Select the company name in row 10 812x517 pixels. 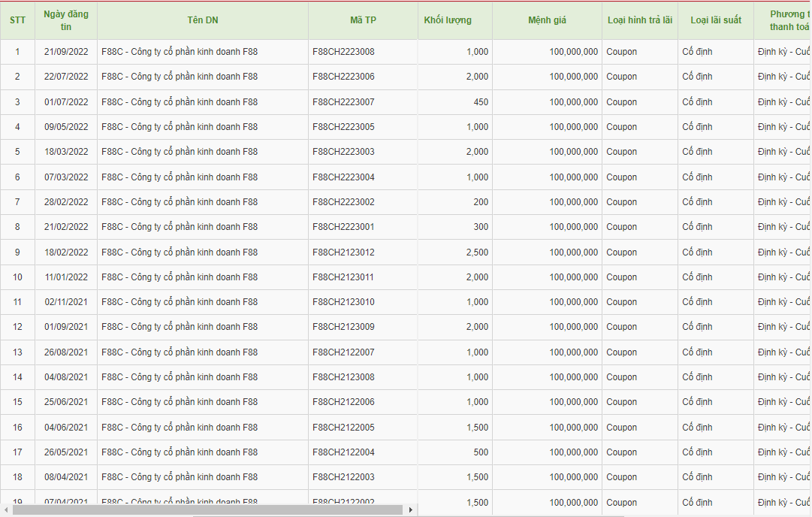(x=180, y=277)
